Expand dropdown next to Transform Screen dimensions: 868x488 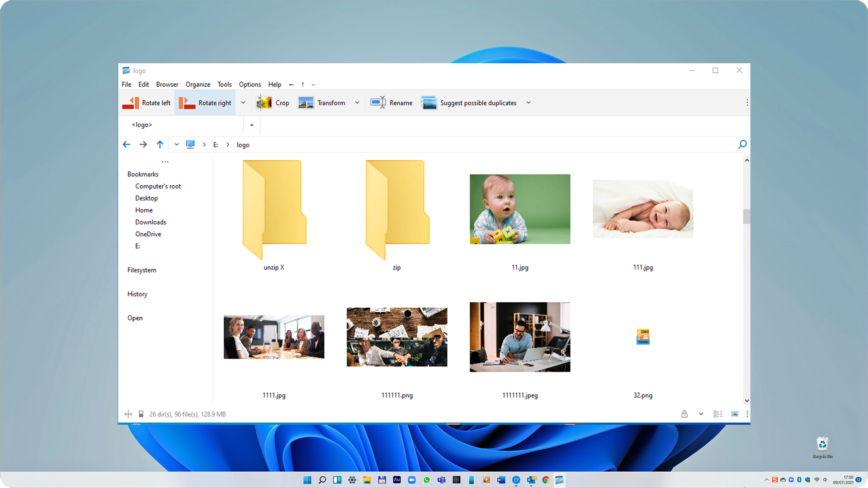click(x=357, y=103)
